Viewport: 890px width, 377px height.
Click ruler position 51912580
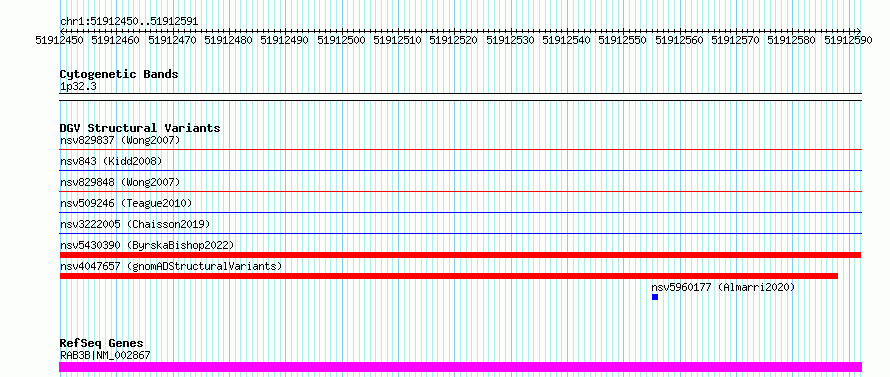tap(792, 40)
